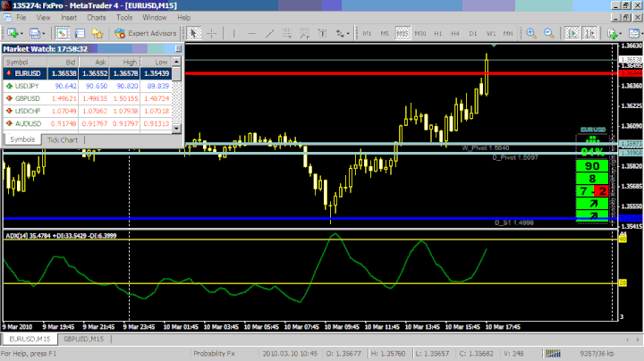Expand the Arrows tool dropdown arrow
The height and width of the screenshot is (361, 644).
pos(348,34)
